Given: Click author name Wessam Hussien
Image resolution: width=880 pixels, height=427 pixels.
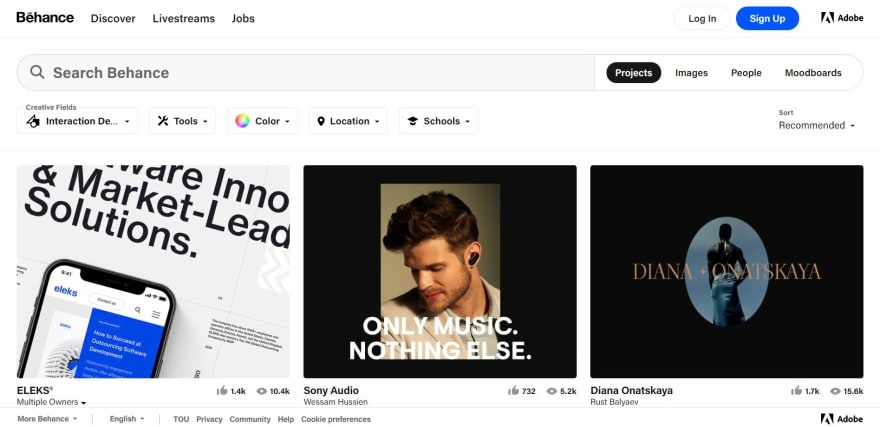Looking at the screenshot, I should [x=336, y=402].
